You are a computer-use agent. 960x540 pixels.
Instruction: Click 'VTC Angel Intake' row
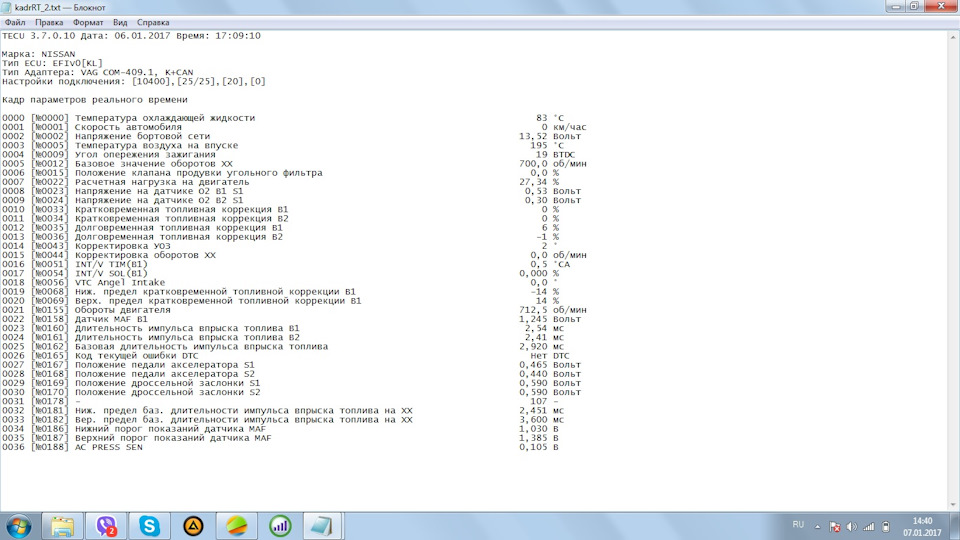(279, 283)
